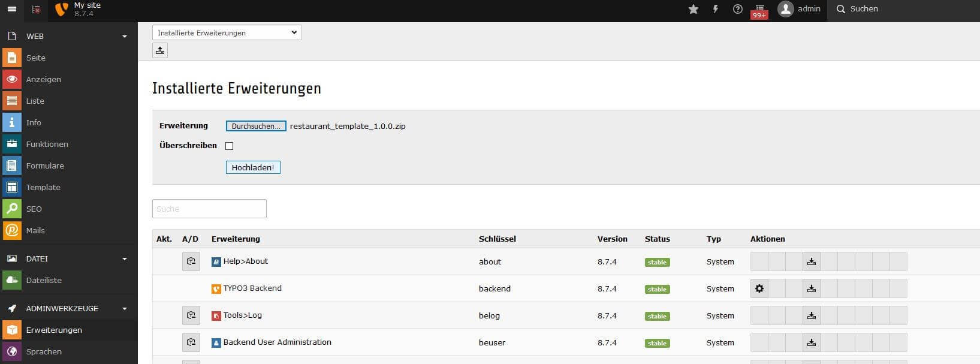The width and height of the screenshot is (980, 364).
Task: Configure the TYPO3 Backend extension gear icon
Action: (x=759, y=288)
